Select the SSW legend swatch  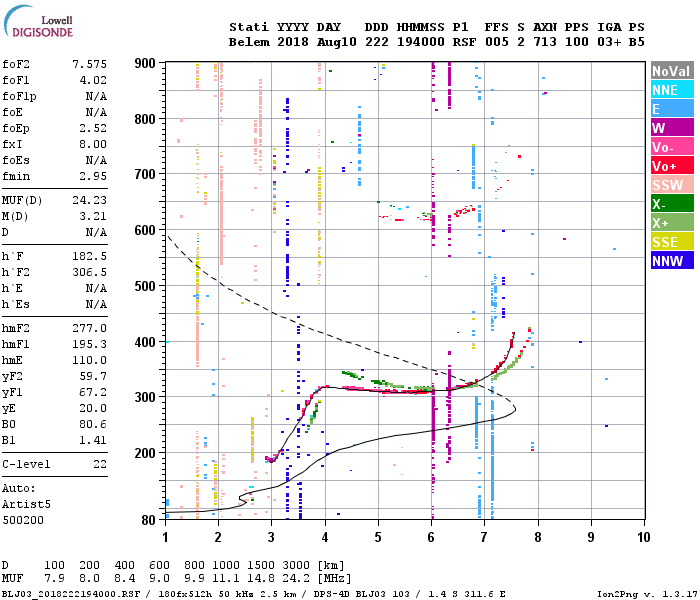672,185
